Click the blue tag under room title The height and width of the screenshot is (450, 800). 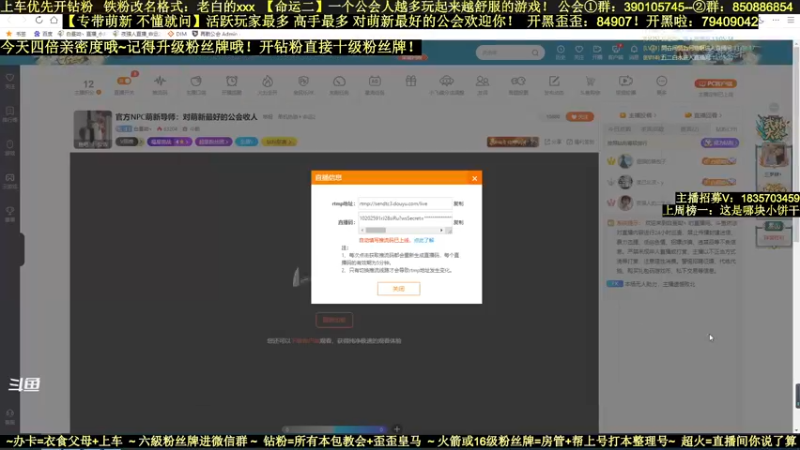click(246, 142)
